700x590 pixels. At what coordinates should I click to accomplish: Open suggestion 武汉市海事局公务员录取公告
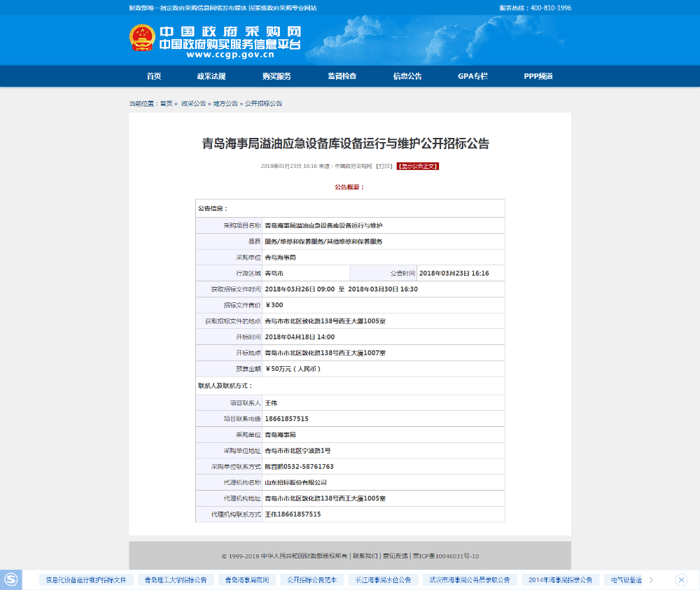pos(470,580)
